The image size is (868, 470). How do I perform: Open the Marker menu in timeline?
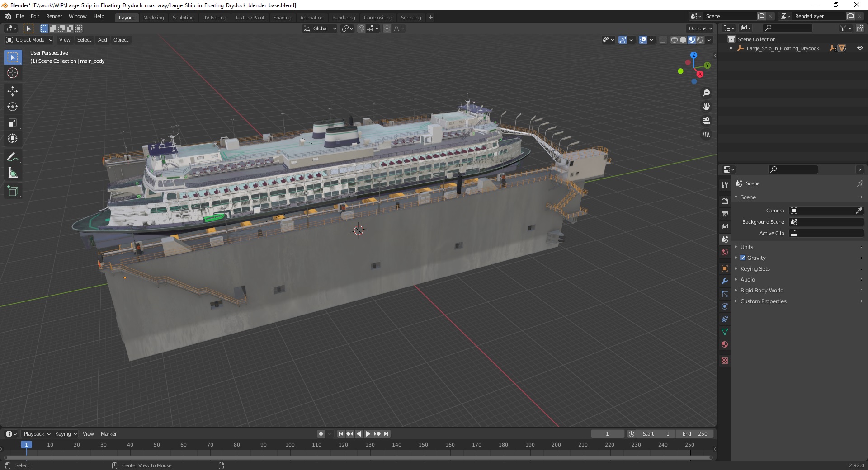point(108,434)
